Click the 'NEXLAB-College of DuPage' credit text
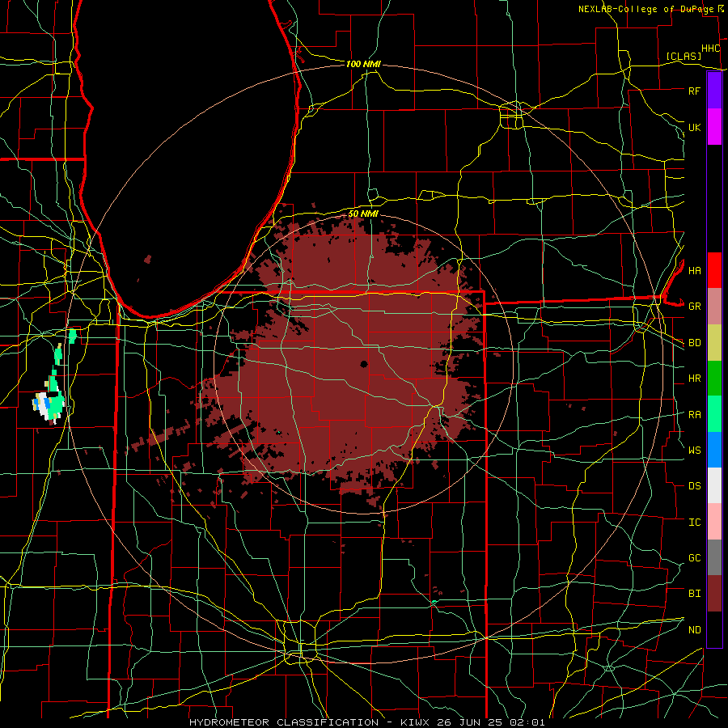 point(645,9)
